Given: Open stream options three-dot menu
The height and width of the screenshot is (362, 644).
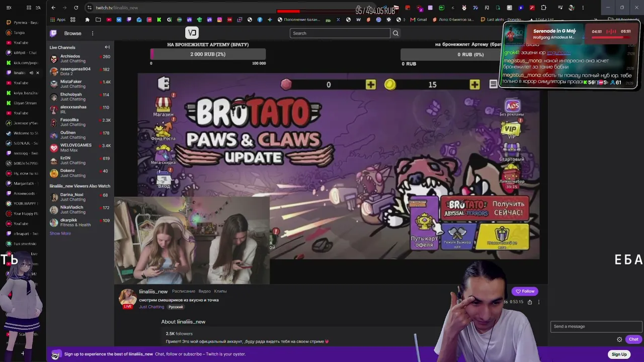Looking at the screenshot, I should (x=539, y=302).
